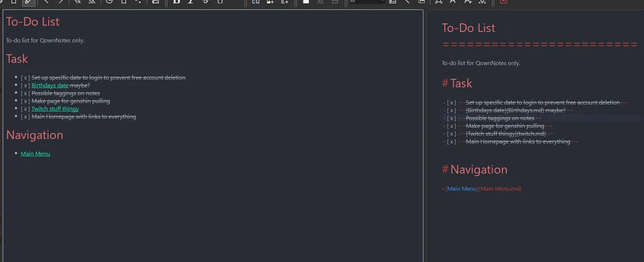The width and height of the screenshot is (644, 262).
Task: Click [ x ] marker on editor 'Twitch stuff thingy' line
Action: [451, 134]
